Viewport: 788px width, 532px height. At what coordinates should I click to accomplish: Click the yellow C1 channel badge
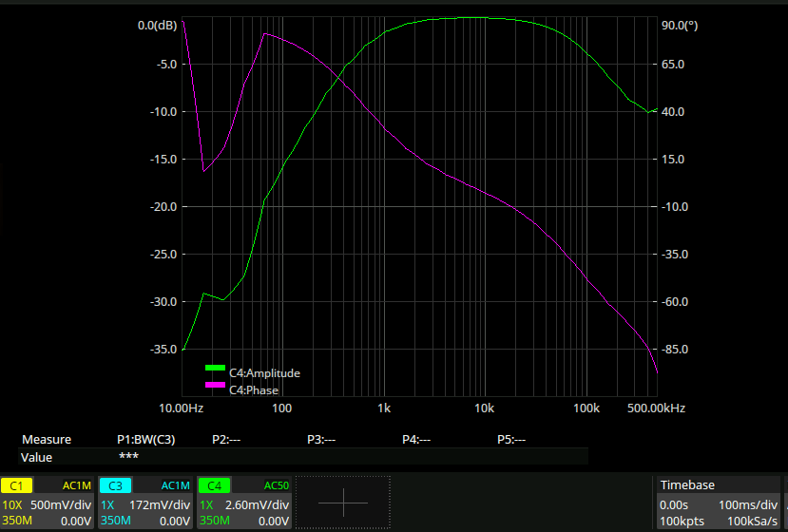point(17,485)
